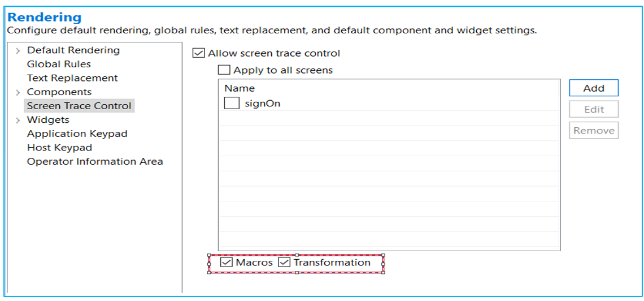Check the signOn screen checkbox
Screen dimensions: 644x301
tap(232, 104)
